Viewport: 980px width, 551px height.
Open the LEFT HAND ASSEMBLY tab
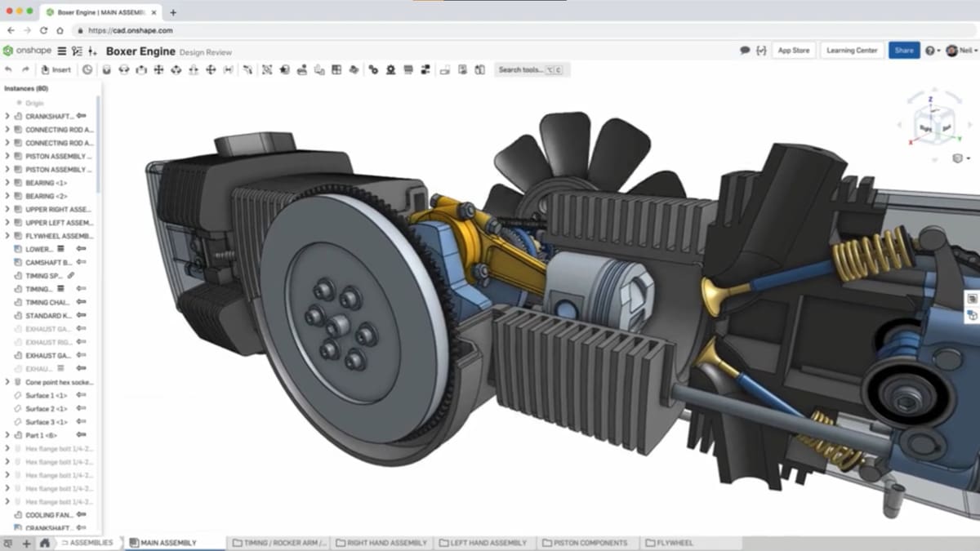click(x=483, y=543)
